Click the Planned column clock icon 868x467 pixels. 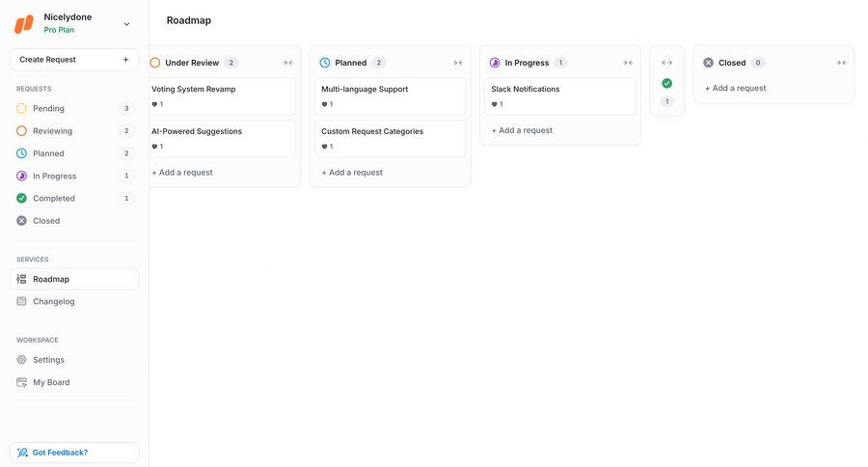325,63
